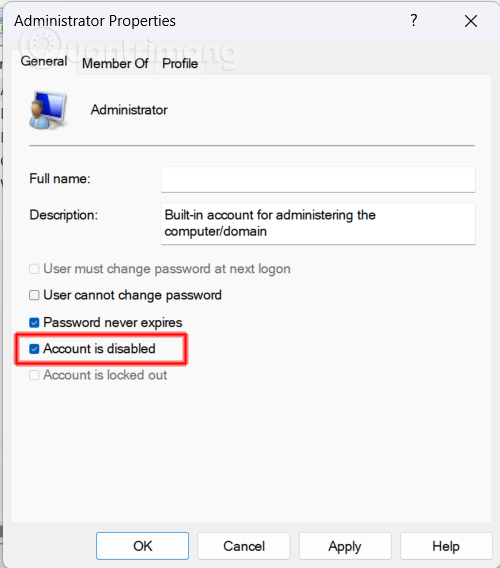Open the Member Of tab
Image resolution: width=500 pixels, height=568 pixels.
tap(115, 63)
